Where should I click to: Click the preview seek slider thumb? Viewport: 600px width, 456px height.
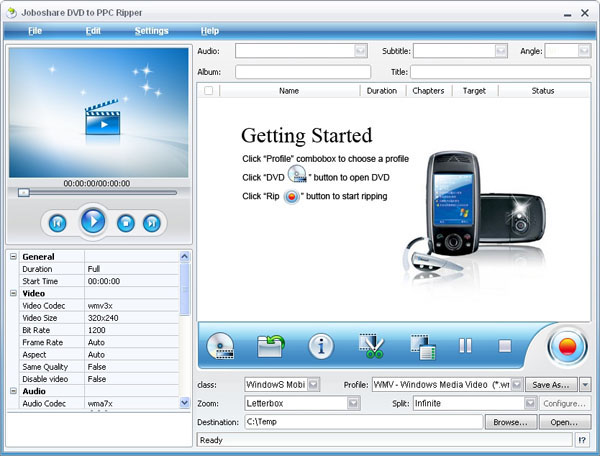point(24,192)
